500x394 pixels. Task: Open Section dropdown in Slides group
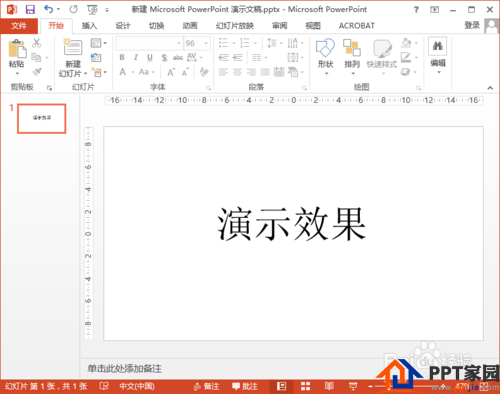99,72
